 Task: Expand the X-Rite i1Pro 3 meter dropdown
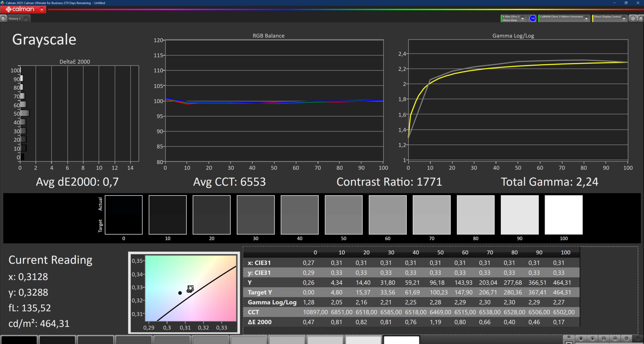pos(523,18)
